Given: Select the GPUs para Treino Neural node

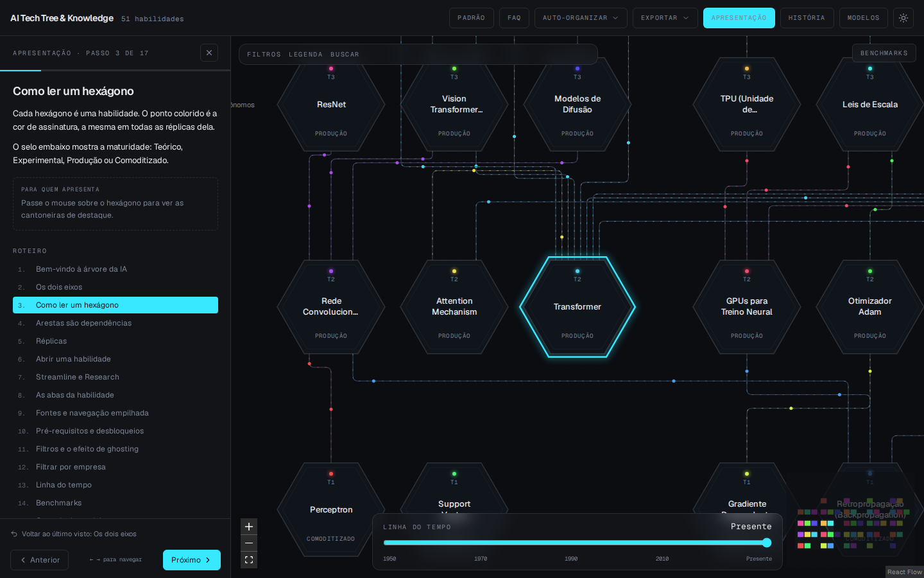Looking at the screenshot, I should tap(747, 307).
